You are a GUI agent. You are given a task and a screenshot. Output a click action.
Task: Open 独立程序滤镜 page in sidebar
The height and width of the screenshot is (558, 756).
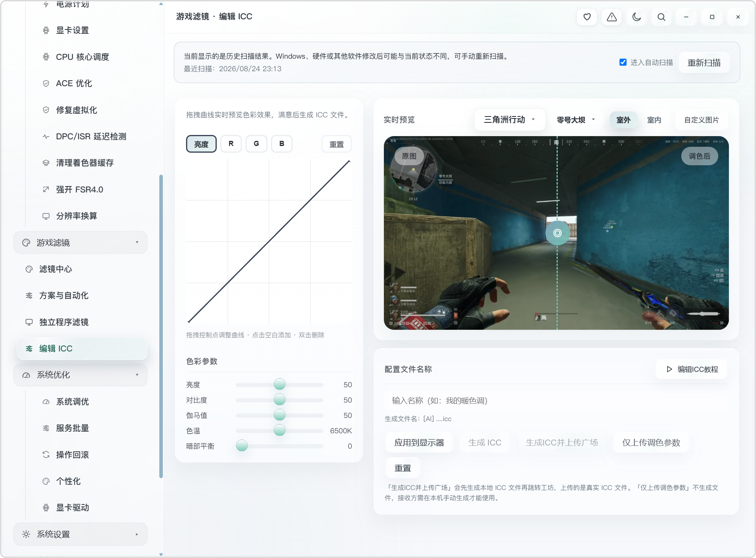(x=83, y=322)
